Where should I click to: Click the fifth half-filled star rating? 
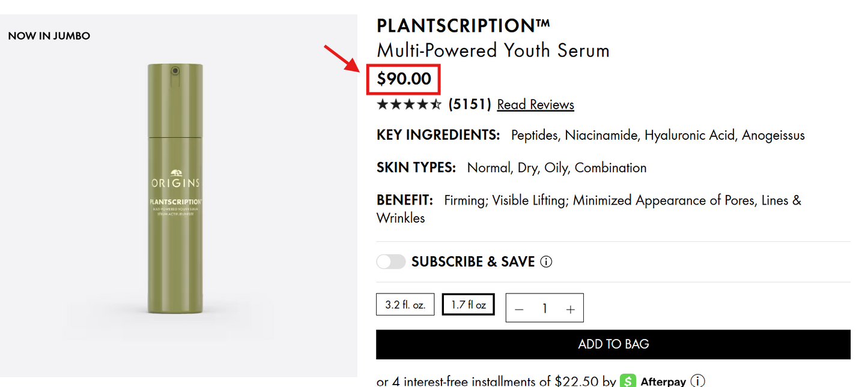436,104
